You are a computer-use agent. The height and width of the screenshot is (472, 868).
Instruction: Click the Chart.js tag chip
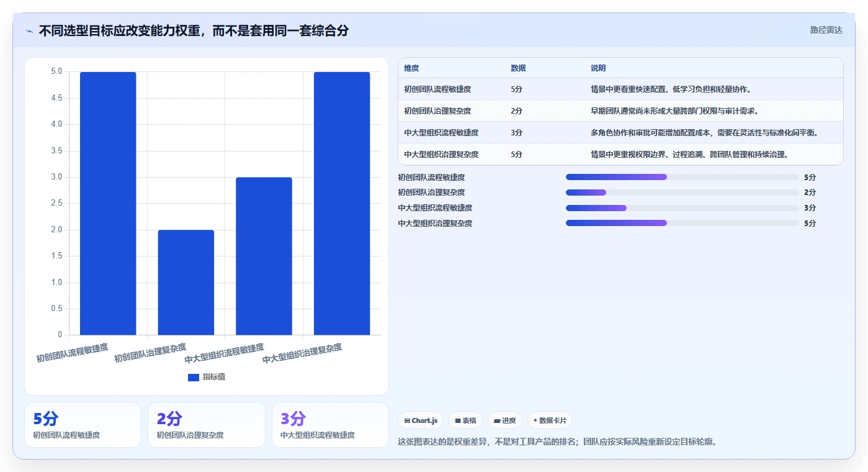(x=421, y=420)
